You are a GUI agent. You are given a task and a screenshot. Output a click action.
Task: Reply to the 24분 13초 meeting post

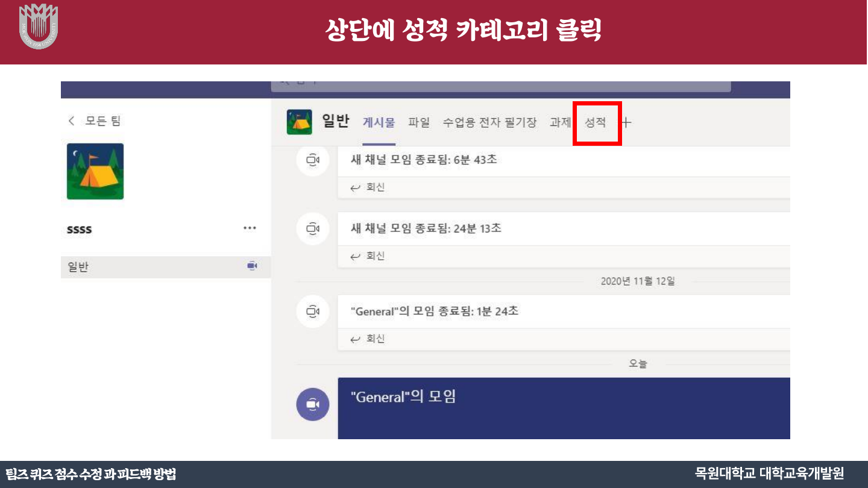(368, 256)
